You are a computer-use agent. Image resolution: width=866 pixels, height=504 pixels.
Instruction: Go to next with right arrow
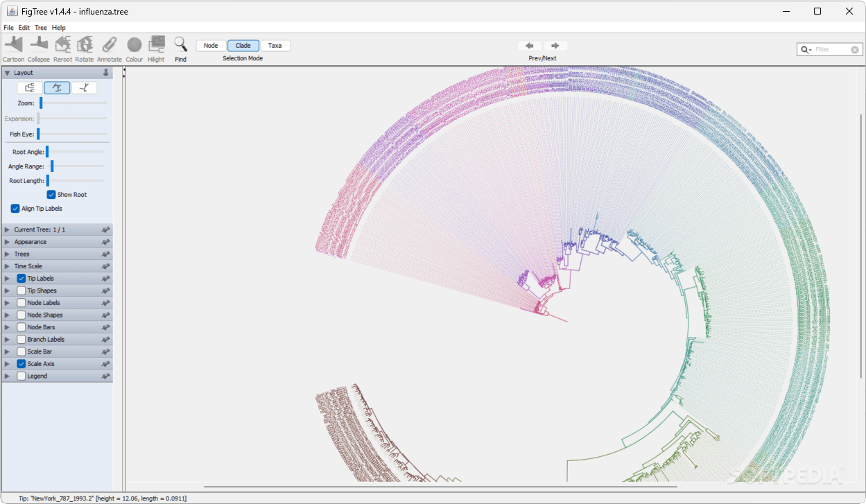click(x=555, y=46)
